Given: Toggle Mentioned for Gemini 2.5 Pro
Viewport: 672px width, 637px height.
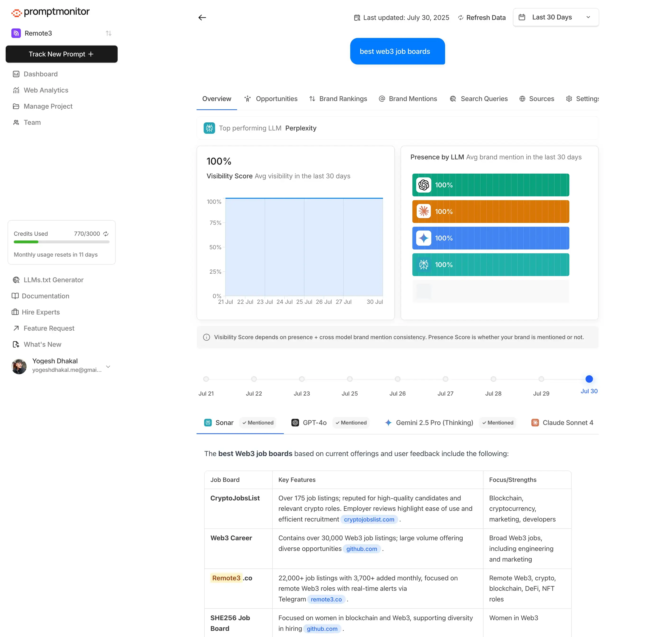Looking at the screenshot, I should pyautogui.click(x=498, y=422).
